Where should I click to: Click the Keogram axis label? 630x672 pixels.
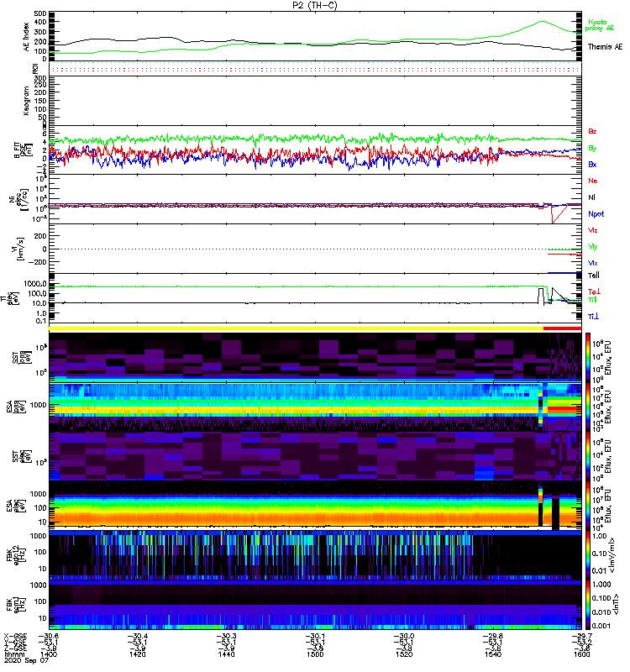click(x=26, y=100)
